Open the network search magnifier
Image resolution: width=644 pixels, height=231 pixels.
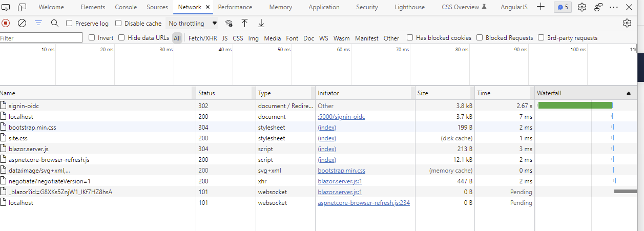coord(55,23)
